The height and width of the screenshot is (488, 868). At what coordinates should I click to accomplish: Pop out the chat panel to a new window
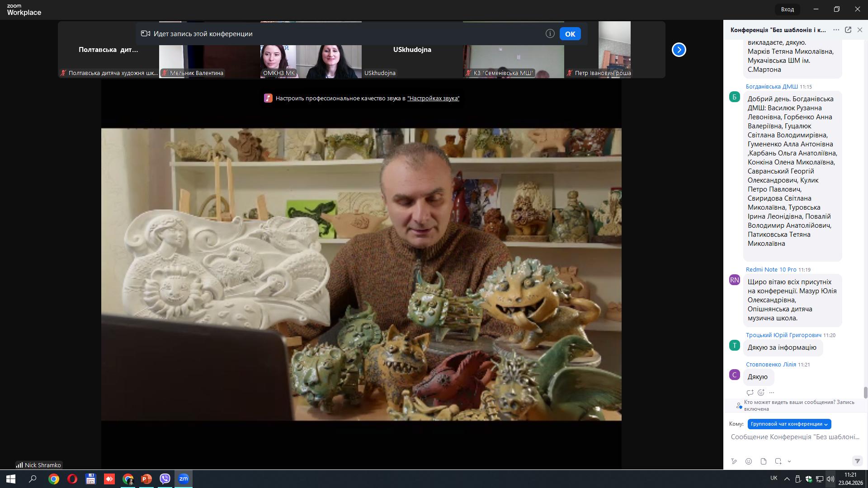[x=848, y=30]
